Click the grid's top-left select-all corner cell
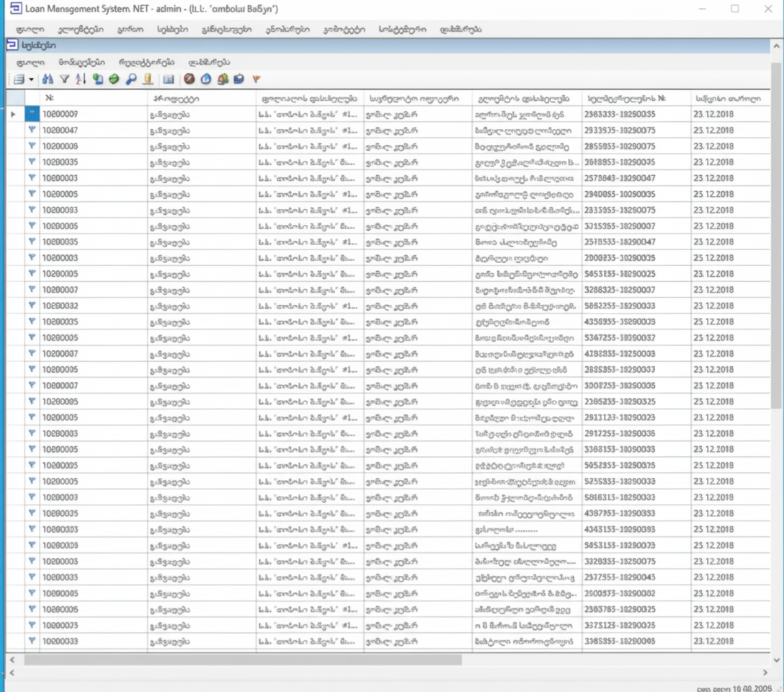The height and width of the screenshot is (692, 784). click(16, 98)
